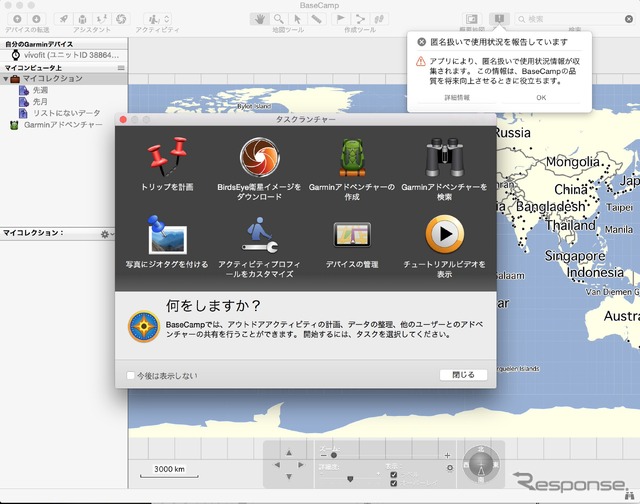
Task: Pan the map up with arrow
Action: click(289, 453)
